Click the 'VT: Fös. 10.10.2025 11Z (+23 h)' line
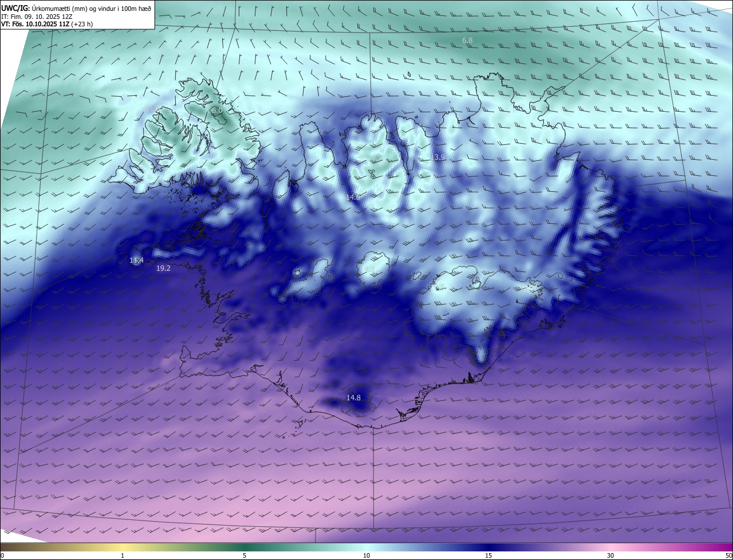 47,24
